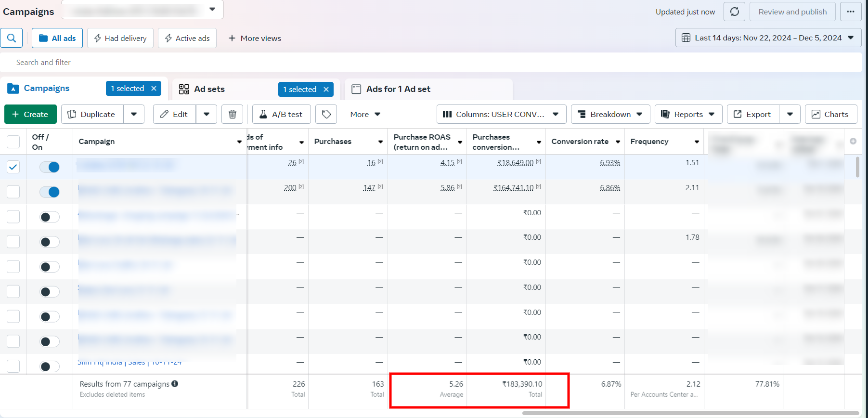Click the green Create button

pyautogui.click(x=30, y=114)
